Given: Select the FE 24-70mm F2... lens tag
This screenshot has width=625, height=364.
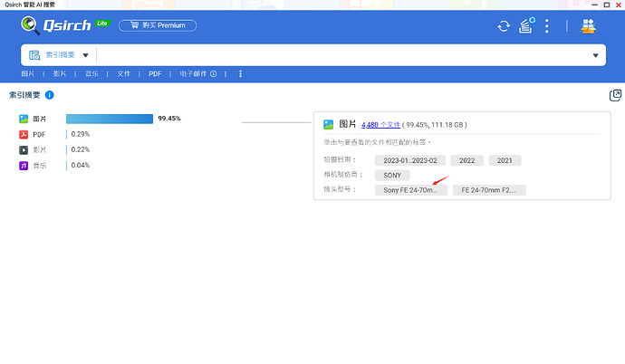Looking at the screenshot, I should click(489, 190).
